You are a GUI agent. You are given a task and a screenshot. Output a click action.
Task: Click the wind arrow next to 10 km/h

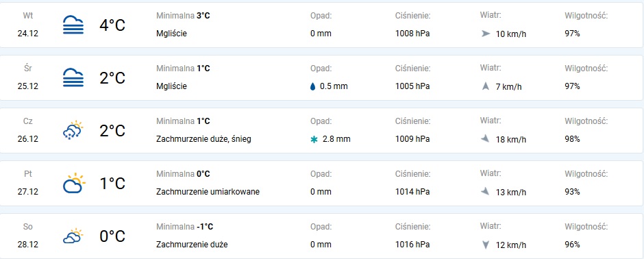tap(486, 34)
